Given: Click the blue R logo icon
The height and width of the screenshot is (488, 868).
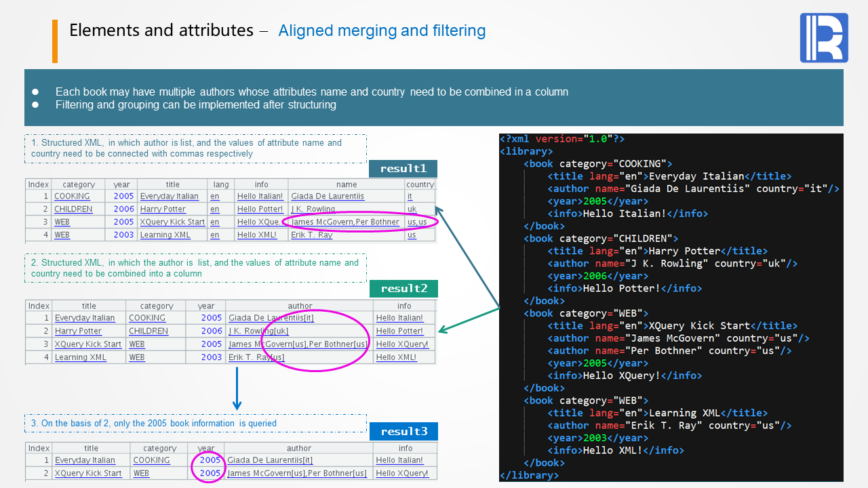Looking at the screenshot, I should coord(824,38).
